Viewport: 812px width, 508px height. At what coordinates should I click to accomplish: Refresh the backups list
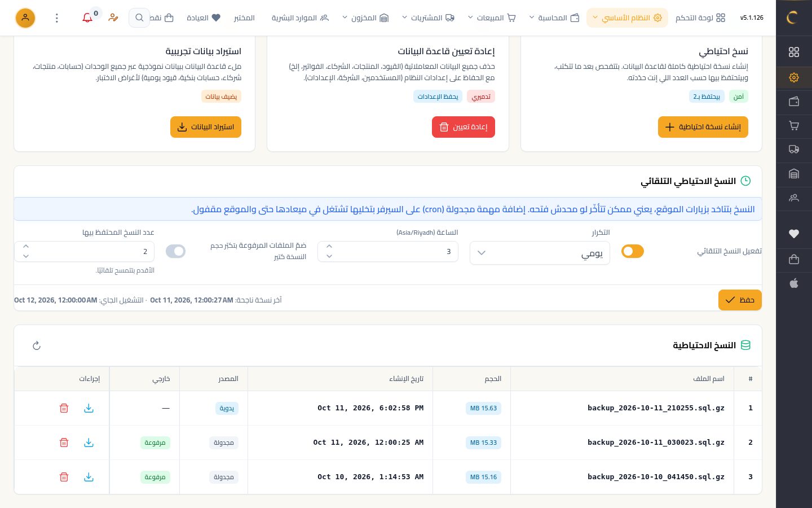click(x=37, y=345)
